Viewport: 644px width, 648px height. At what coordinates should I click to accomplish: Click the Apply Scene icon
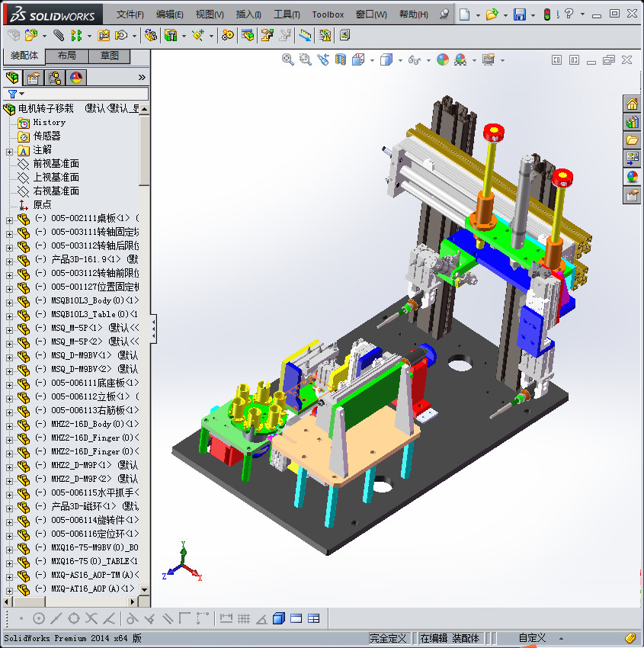(460, 60)
